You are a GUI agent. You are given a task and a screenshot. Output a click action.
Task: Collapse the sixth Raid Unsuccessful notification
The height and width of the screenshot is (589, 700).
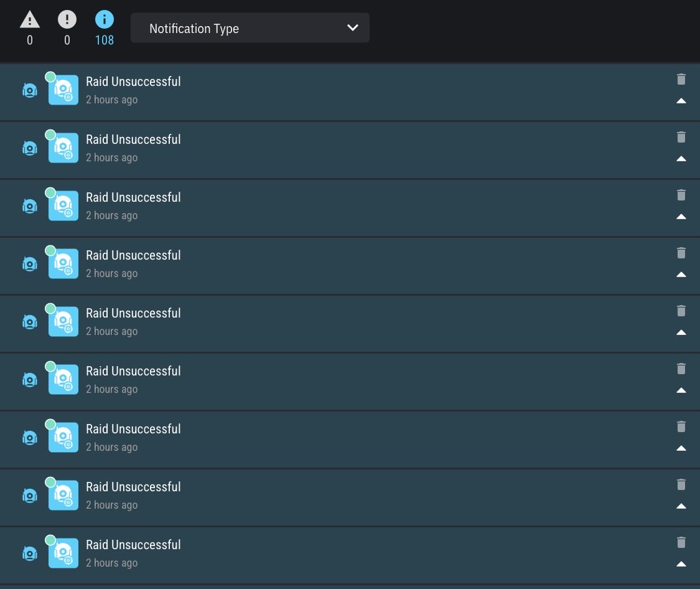point(681,390)
